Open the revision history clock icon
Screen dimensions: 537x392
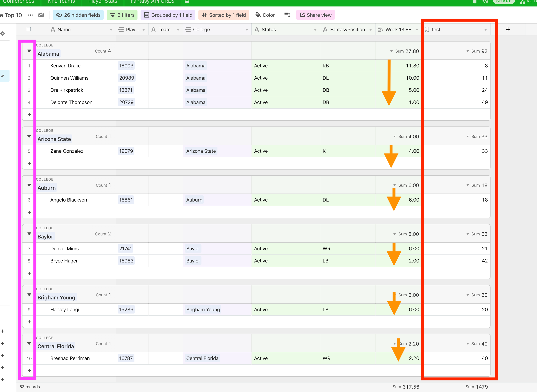(485, 1)
